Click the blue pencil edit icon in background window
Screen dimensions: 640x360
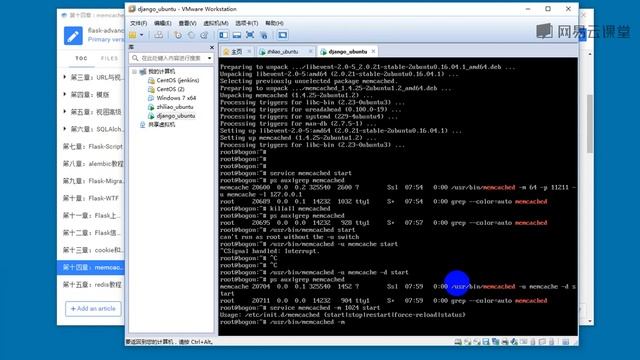coord(73,36)
